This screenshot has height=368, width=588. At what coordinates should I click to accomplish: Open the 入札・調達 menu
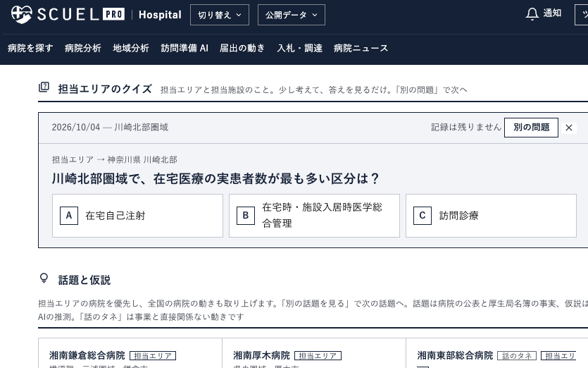coord(299,48)
